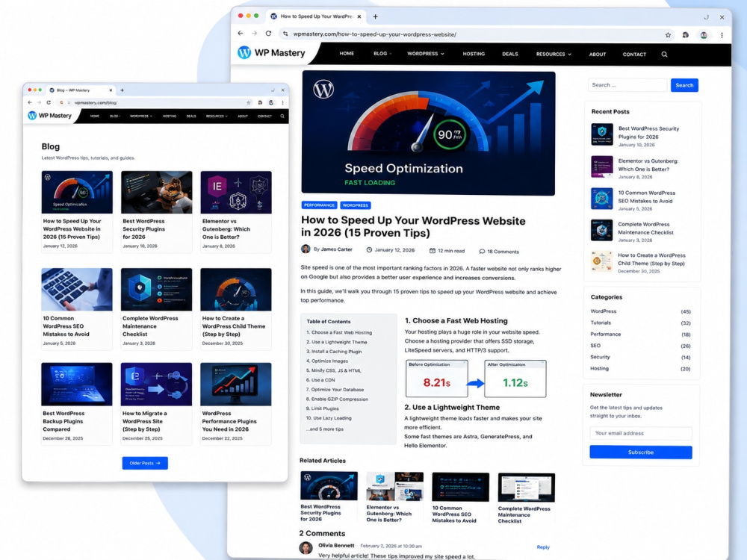Viewport: 747px width, 560px height.
Task: Open 'Complete WordPress Maintenance Checklist' recent post link
Action: click(x=645, y=228)
